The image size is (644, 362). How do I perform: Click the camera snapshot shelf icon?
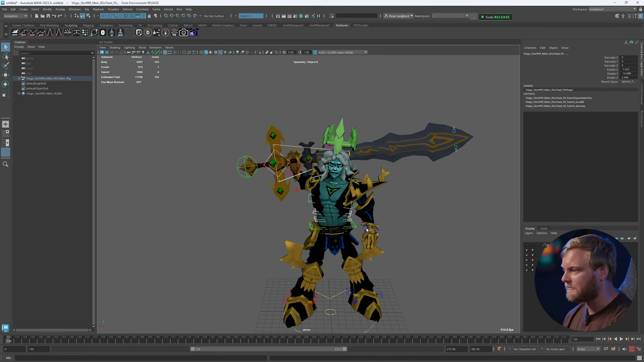183,33
